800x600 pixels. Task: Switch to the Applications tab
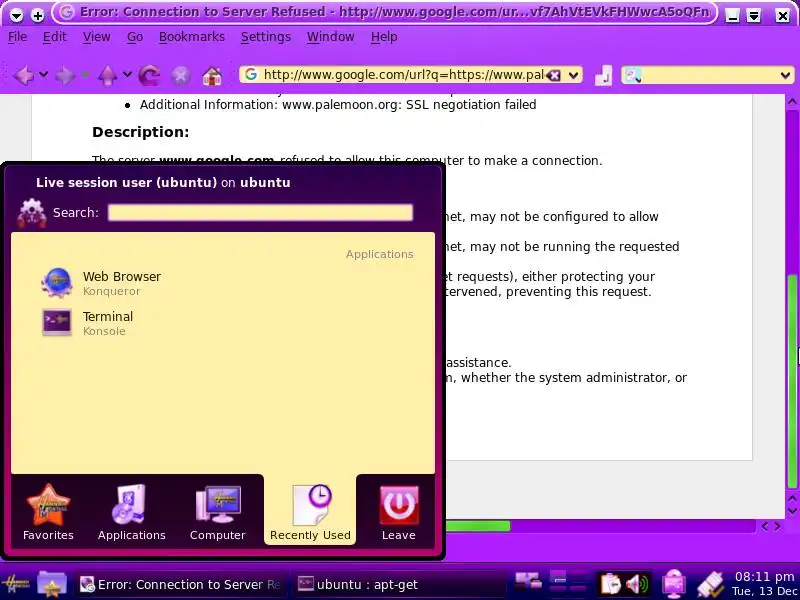(132, 512)
